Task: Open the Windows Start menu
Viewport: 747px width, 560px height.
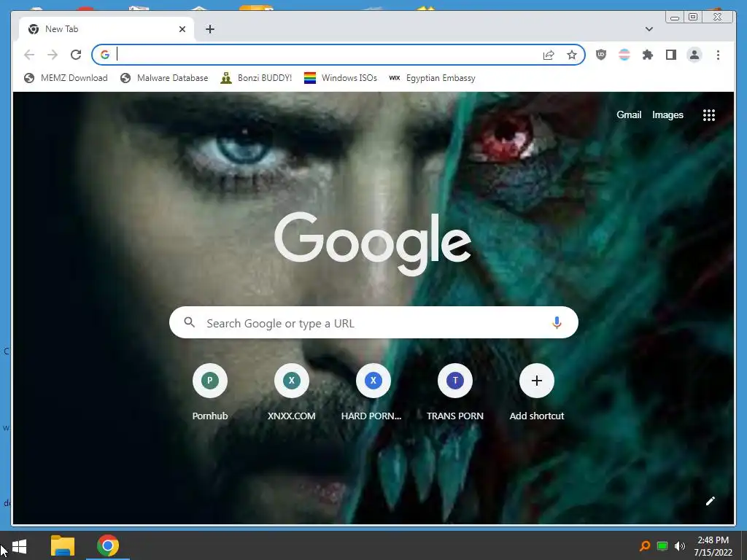Action: pyautogui.click(x=19, y=546)
